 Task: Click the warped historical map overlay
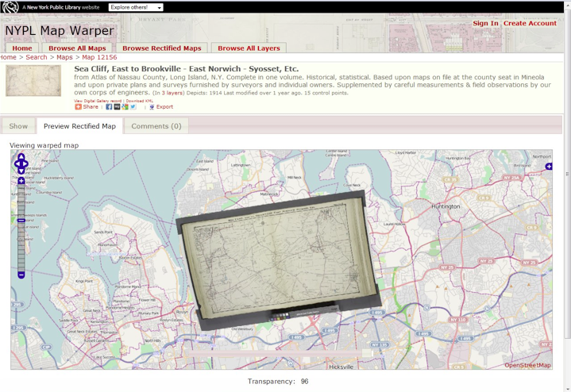[279, 260]
